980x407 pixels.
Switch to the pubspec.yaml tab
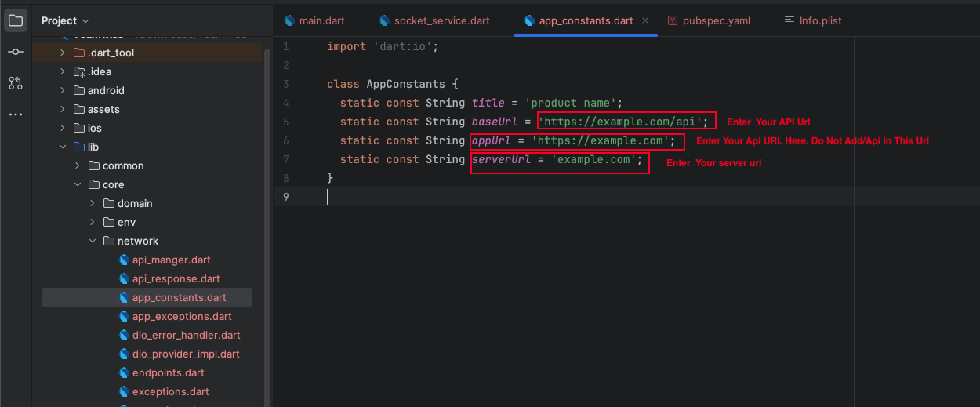click(x=709, y=20)
